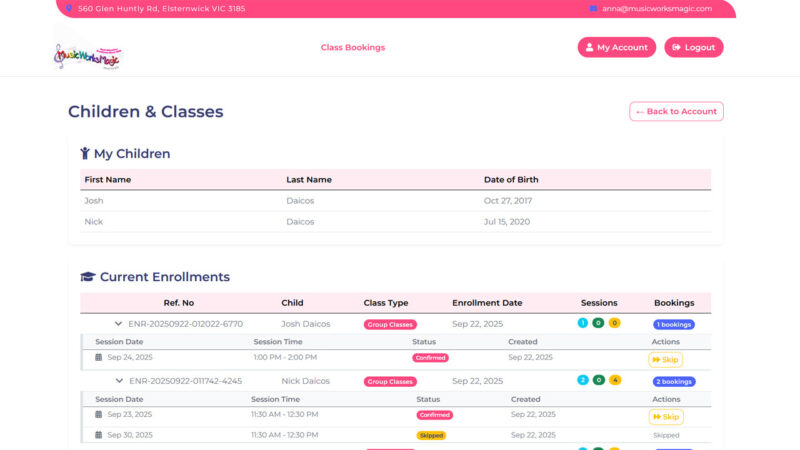Click the child icon beside My Children
This screenshot has height=450, width=800.
tap(85, 154)
